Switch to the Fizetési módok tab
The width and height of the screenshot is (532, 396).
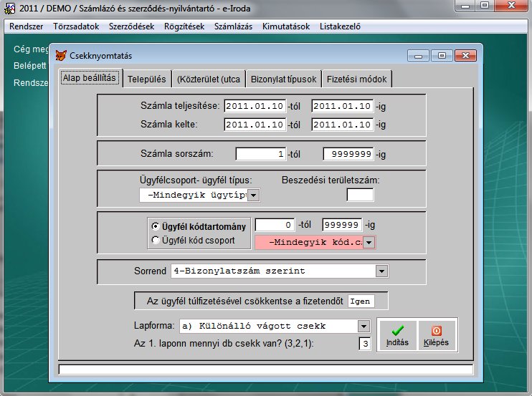pos(358,78)
